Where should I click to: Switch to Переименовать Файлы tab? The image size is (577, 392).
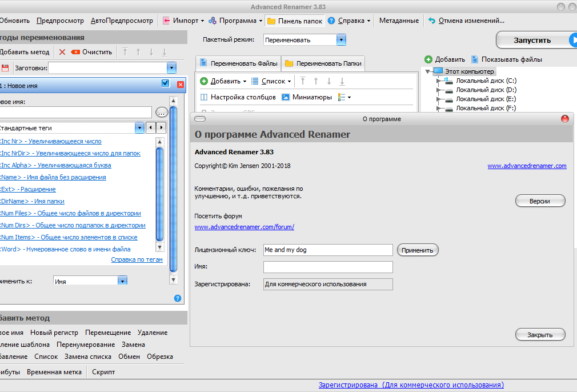238,63
